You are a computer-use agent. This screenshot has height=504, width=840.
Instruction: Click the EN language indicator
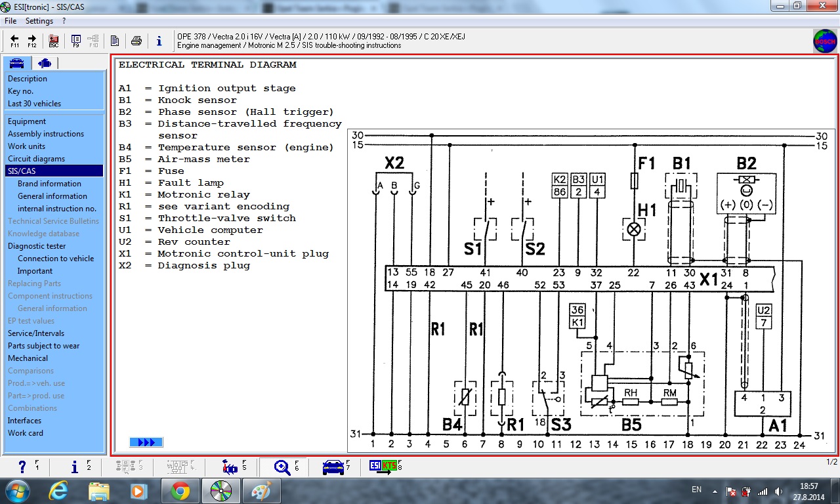coord(696,490)
